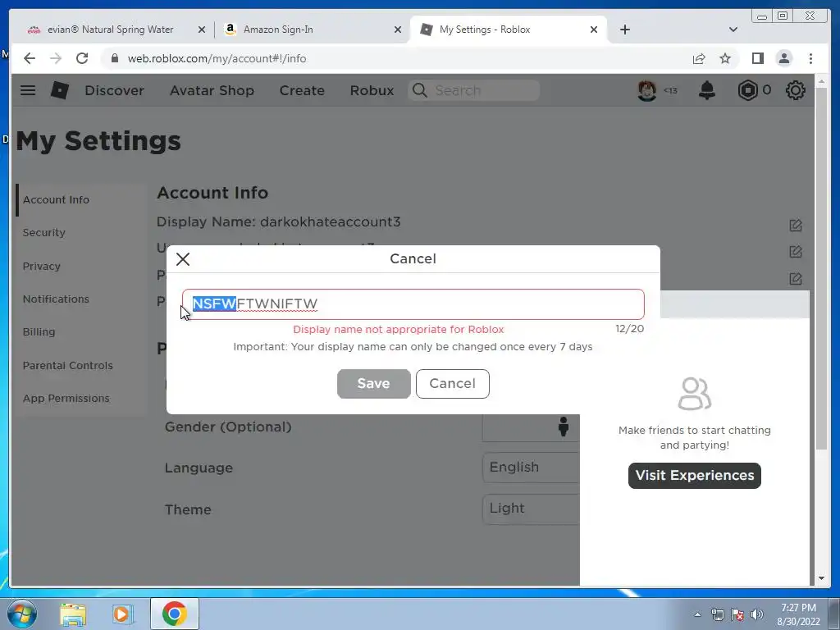Open the Discover menu item
This screenshot has height=630, width=840.
114,90
